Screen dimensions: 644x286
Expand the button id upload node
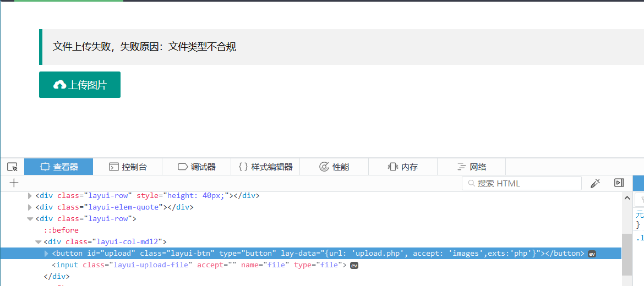tap(46, 254)
